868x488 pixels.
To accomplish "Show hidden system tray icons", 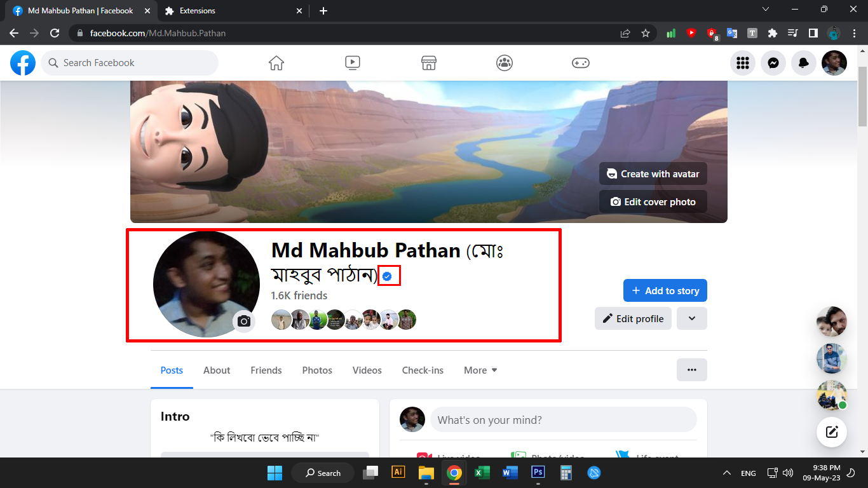I will 727,473.
